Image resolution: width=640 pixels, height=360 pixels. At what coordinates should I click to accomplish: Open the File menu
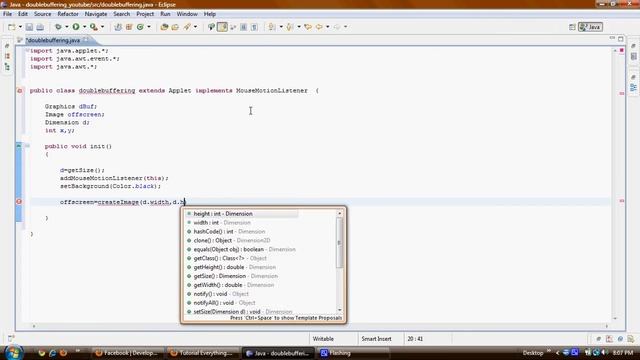click(x=7, y=14)
